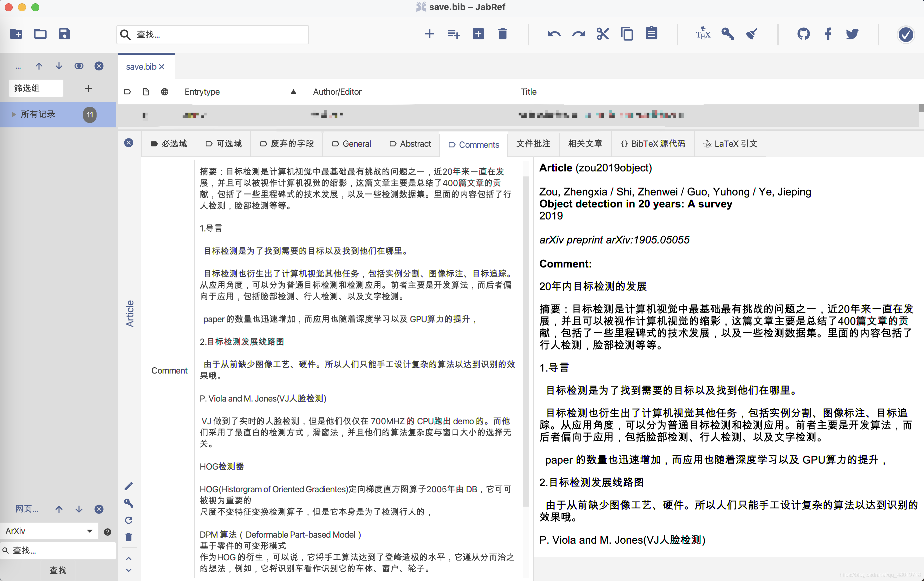Clean up entries with the broom icon
This screenshot has width=924, height=581.
point(752,34)
